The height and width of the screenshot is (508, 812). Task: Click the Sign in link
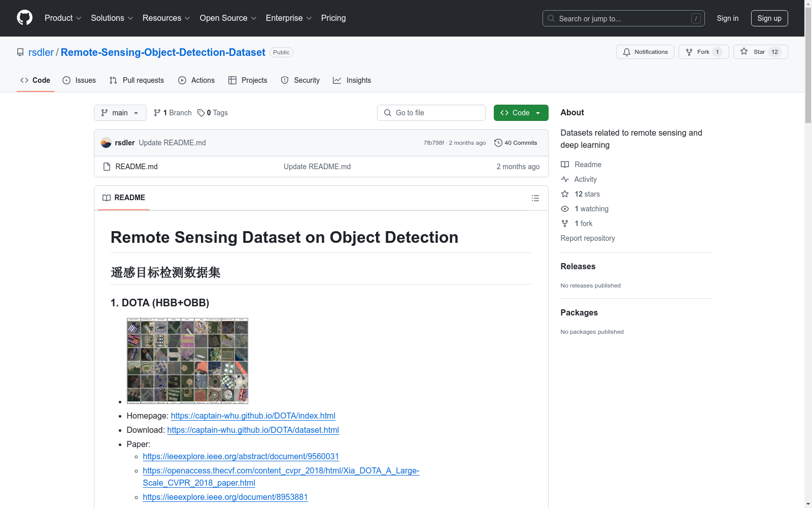728,18
